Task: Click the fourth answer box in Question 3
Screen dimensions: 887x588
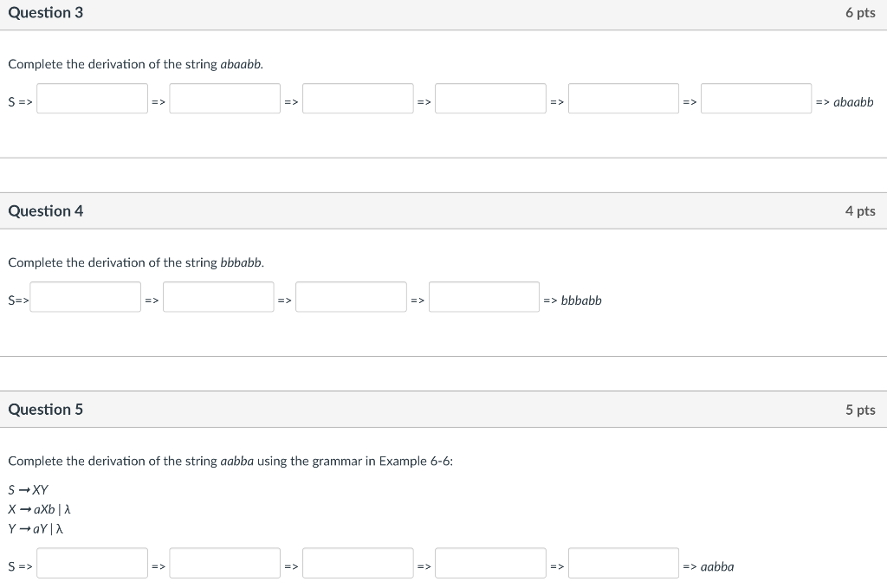Action: coord(490,98)
